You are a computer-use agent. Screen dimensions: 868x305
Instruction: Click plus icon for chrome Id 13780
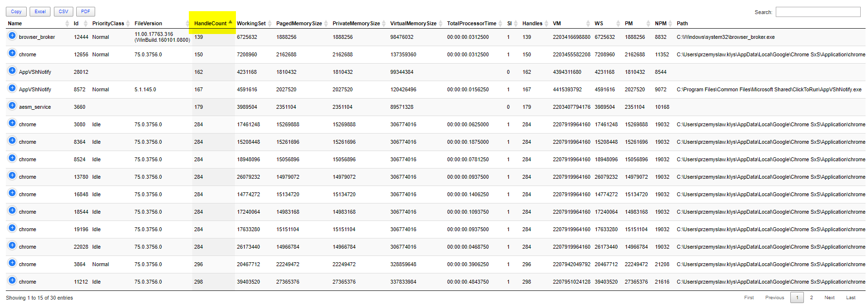tap(12, 175)
